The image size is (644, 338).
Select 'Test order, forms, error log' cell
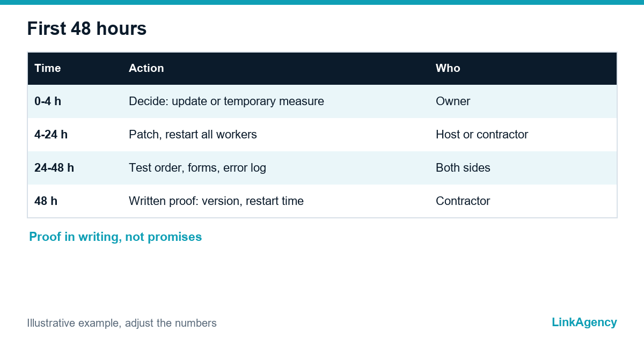click(x=197, y=168)
